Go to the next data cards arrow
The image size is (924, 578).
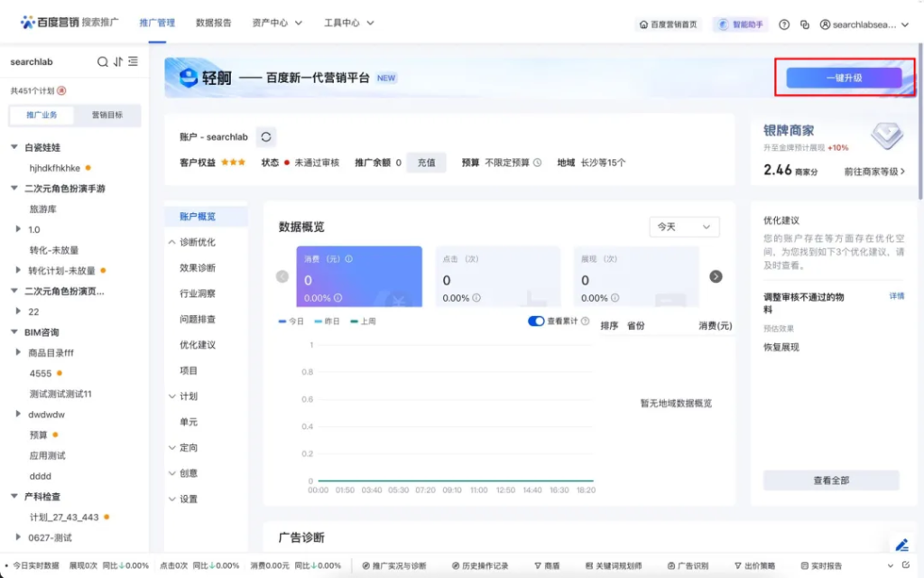[716, 276]
